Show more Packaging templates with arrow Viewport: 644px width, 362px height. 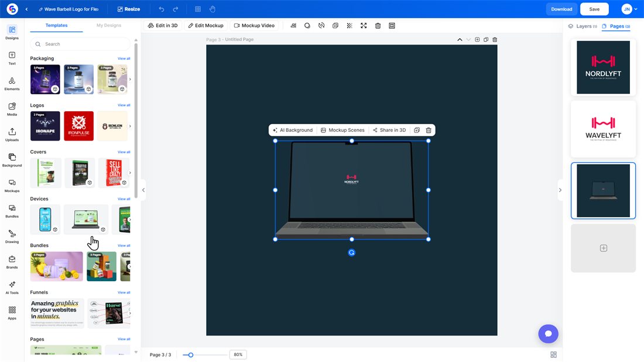coord(130,79)
